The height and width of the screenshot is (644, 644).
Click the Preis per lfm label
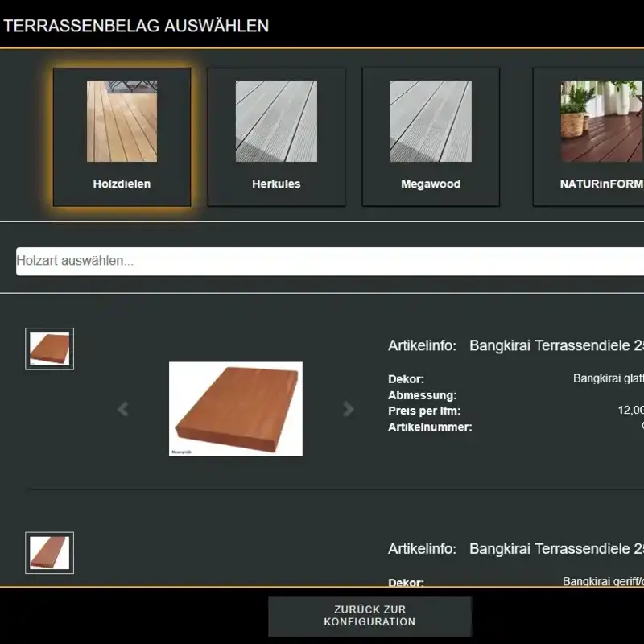(424, 411)
